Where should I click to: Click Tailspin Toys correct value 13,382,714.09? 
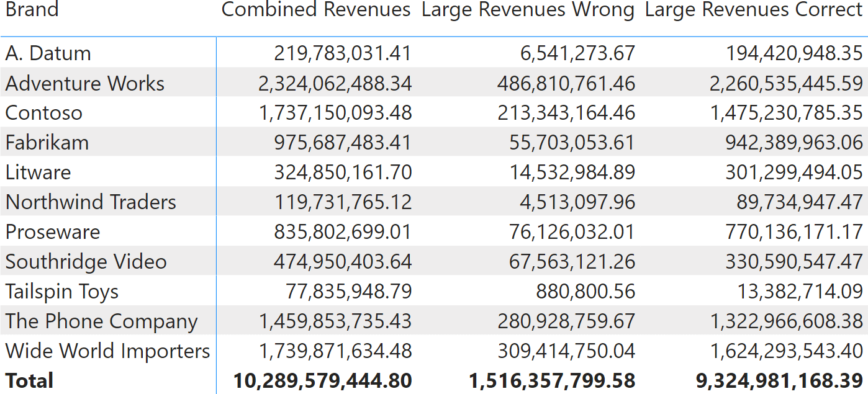click(x=800, y=292)
